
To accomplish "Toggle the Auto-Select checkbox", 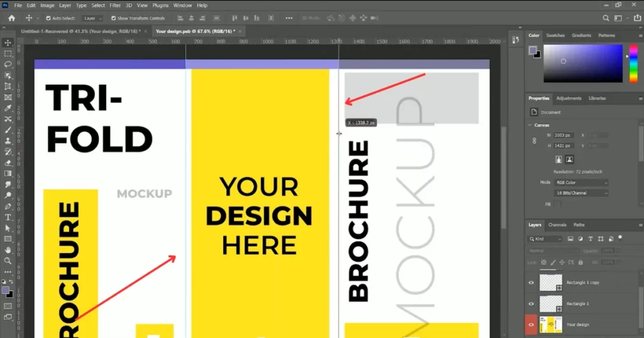I will click(x=48, y=18).
